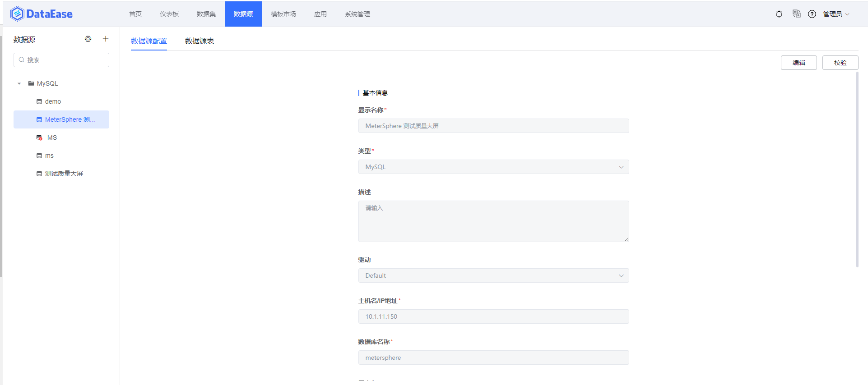Screen dimensions: 868x385
Task: Click the DataEase logo
Action: point(42,14)
